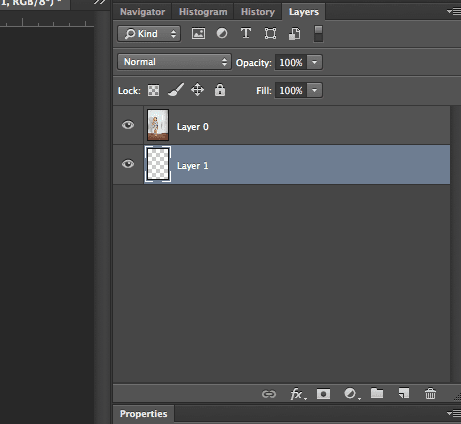Viewport: 461px width, 424px height.
Task: Filter layers by smart objects icon
Action: pos(294,34)
